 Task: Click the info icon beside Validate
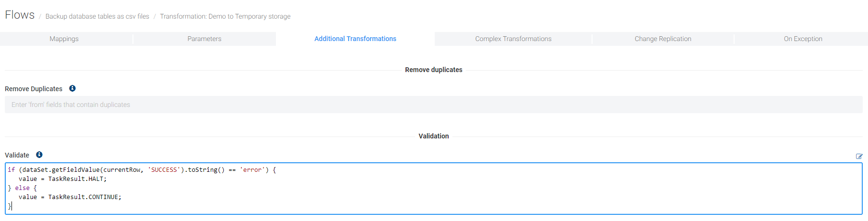pos(39,155)
